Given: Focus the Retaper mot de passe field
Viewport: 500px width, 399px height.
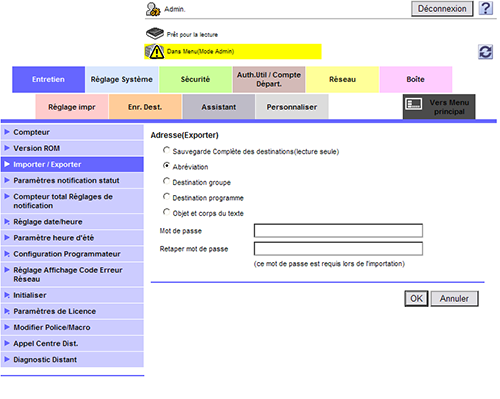Looking at the screenshot, I should click(x=338, y=248).
